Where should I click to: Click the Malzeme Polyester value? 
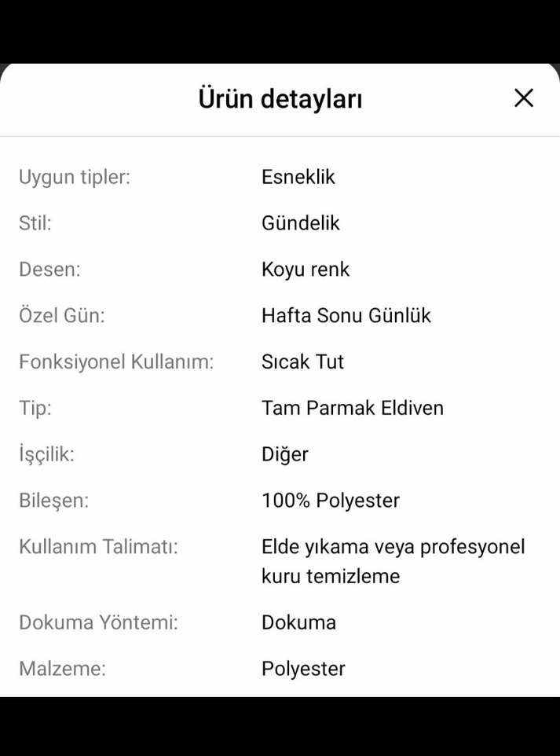pos(303,669)
